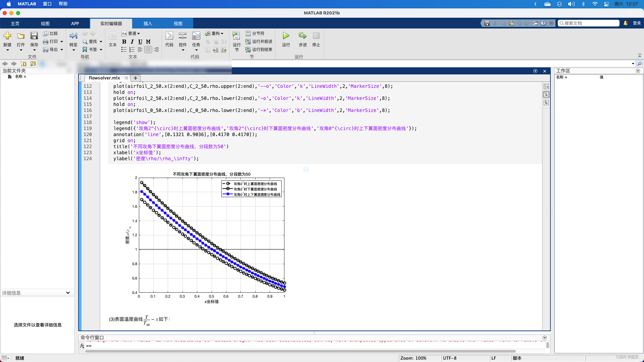Click the Step (步进) icon

[x=303, y=36]
